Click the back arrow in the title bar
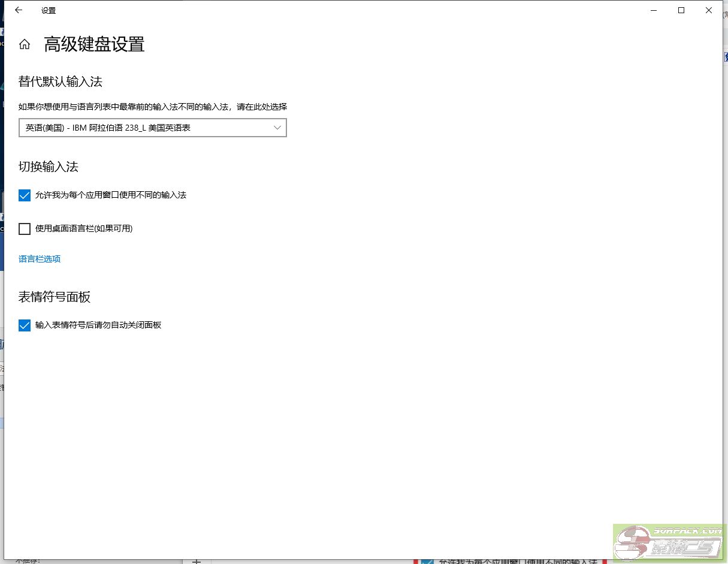 19,10
